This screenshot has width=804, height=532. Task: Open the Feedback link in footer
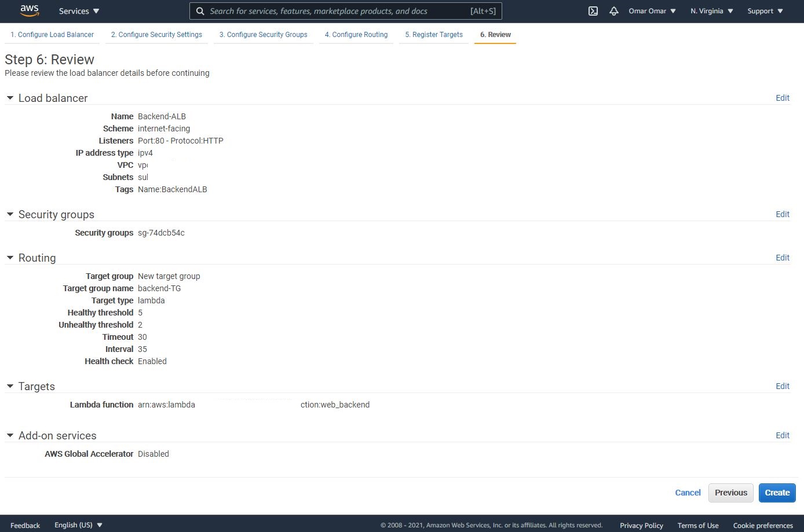25,526
